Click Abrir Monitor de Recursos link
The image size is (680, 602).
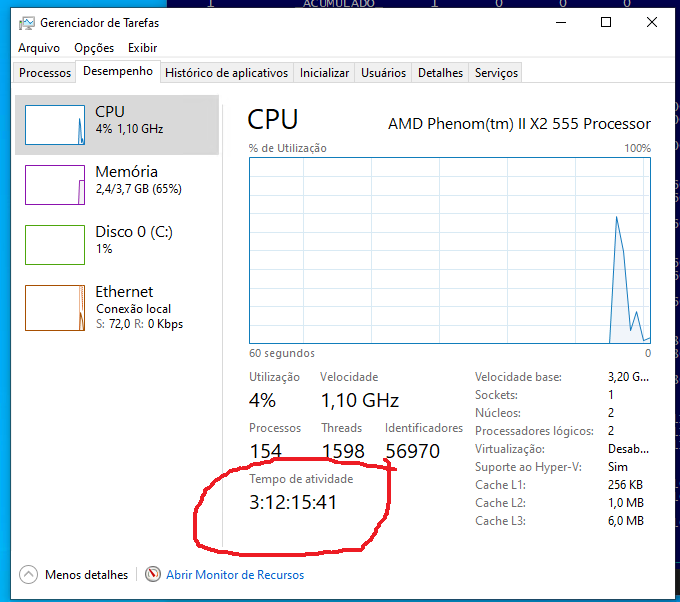[x=235, y=575]
